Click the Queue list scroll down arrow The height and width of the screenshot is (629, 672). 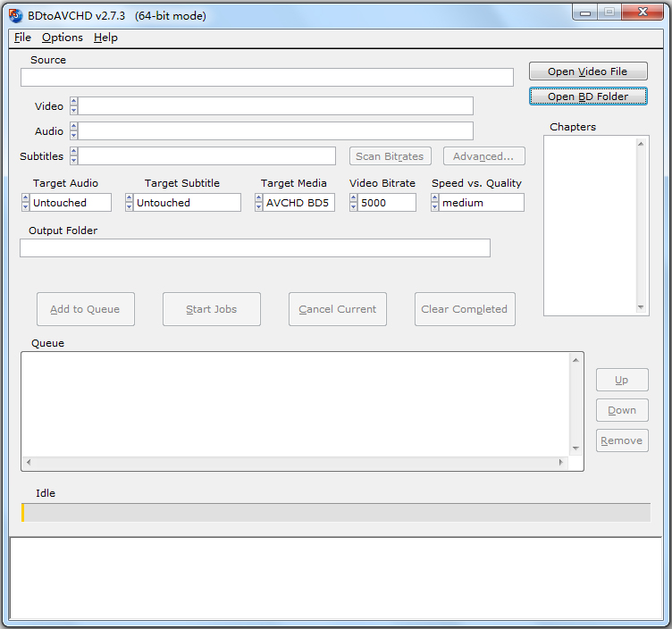pyautogui.click(x=575, y=449)
